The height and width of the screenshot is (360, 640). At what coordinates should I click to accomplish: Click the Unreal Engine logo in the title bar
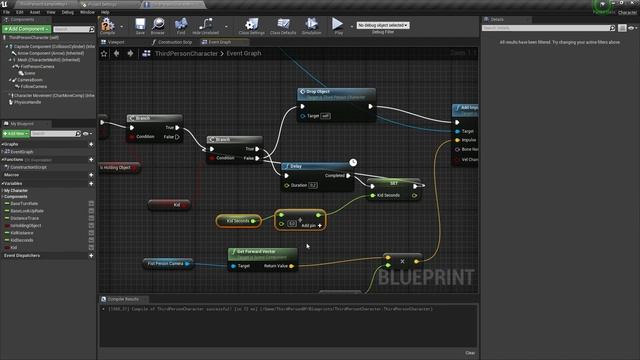[x=5, y=4]
